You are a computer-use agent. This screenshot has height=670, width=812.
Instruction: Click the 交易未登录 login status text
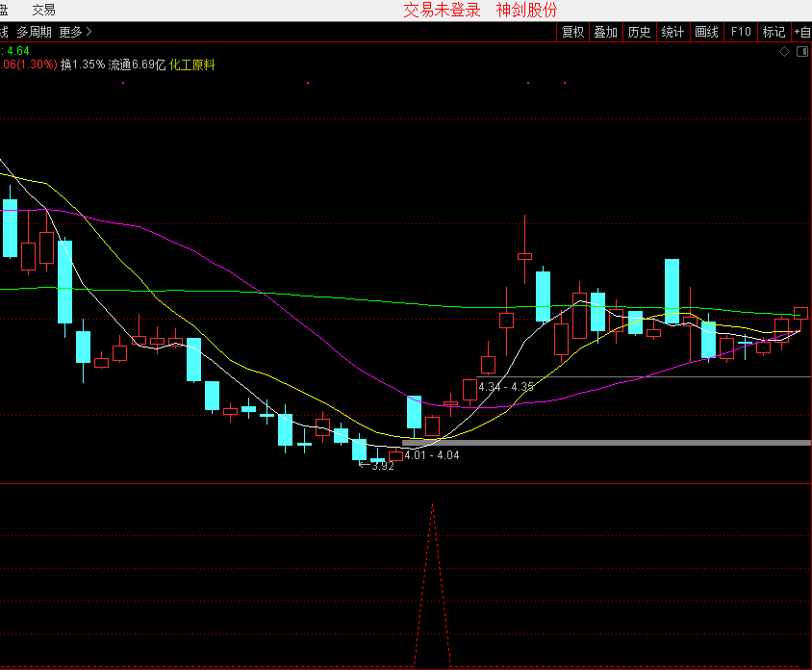(442, 10)
